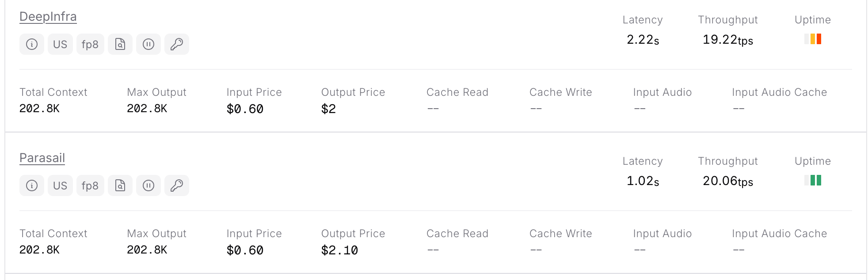Click Parasail's key icon
This screenshot has width=868, height=280.
pyautogui.click(x=177, y=185)
